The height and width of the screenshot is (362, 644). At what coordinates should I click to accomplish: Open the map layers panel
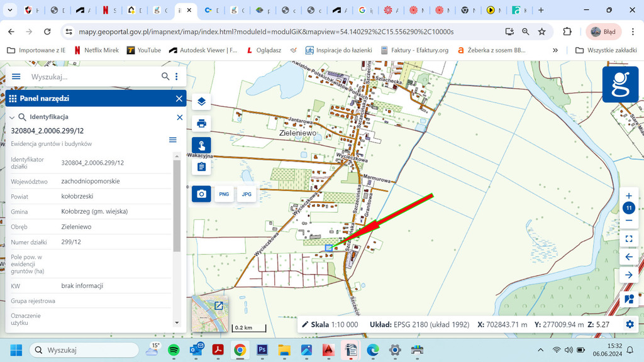(201, 102)
